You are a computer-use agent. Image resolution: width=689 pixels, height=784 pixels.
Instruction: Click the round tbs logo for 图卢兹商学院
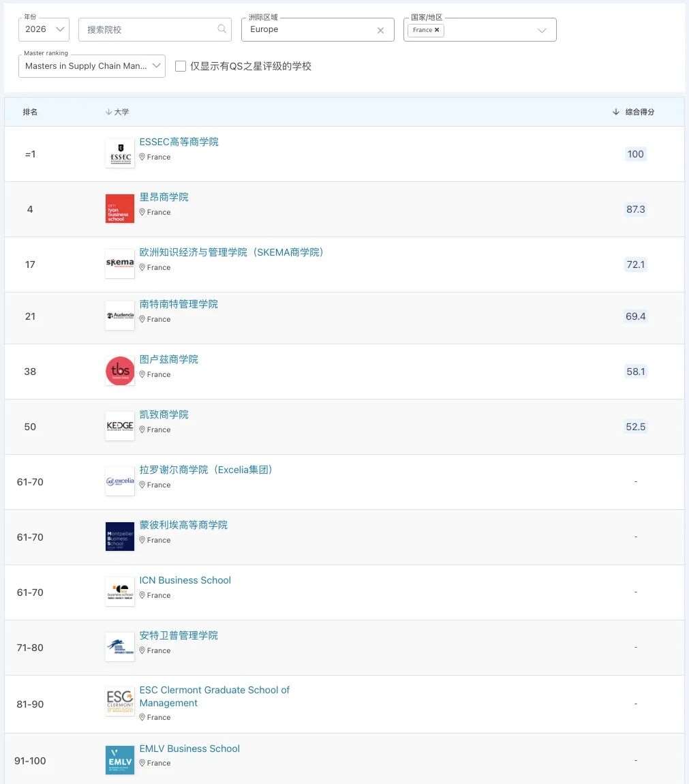click(119, 371)
